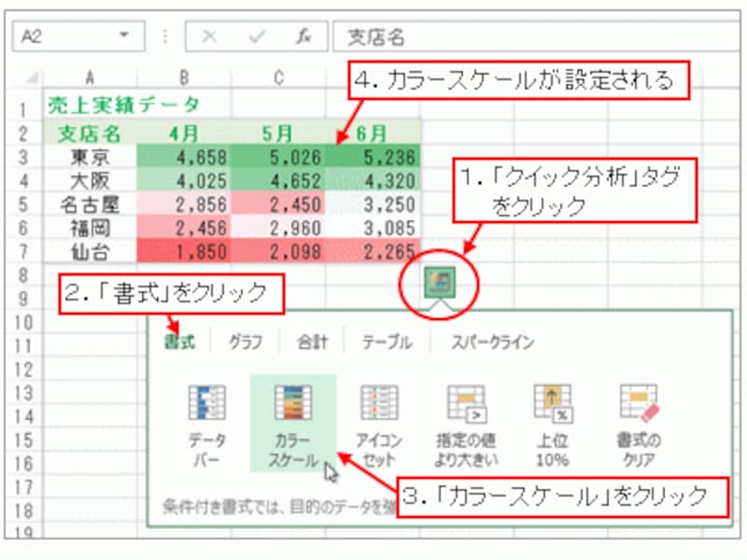
Task: Apply the 上位10% formatting option
Action: [x=553, y=426]
